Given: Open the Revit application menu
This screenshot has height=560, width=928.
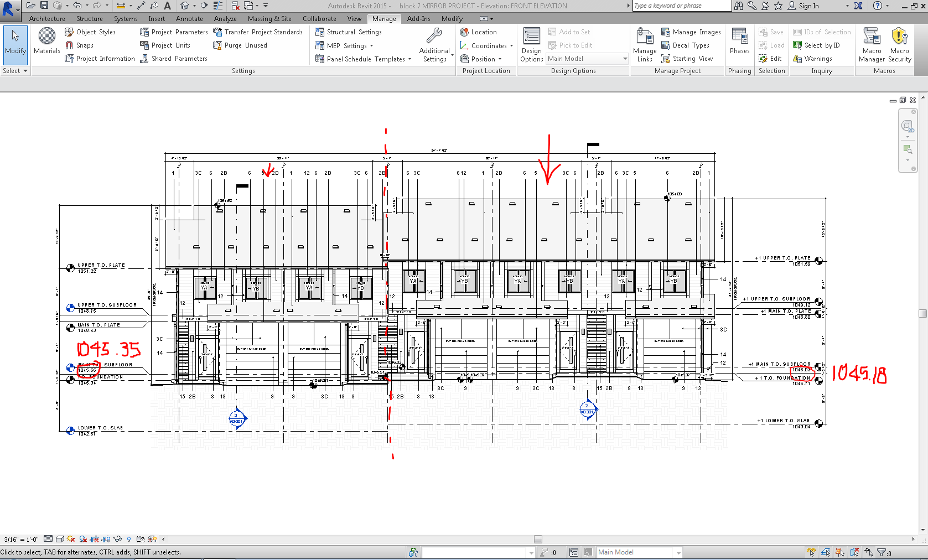Looking at the screenshot, I should (10, 9).
